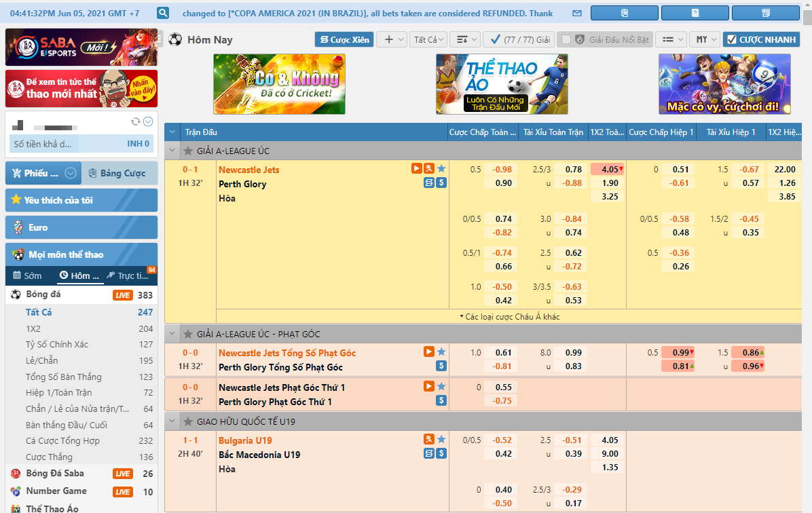This screenshot has width=812, height=513.
Task: Switch to the Sớm tab
Action: coord(27,275)
